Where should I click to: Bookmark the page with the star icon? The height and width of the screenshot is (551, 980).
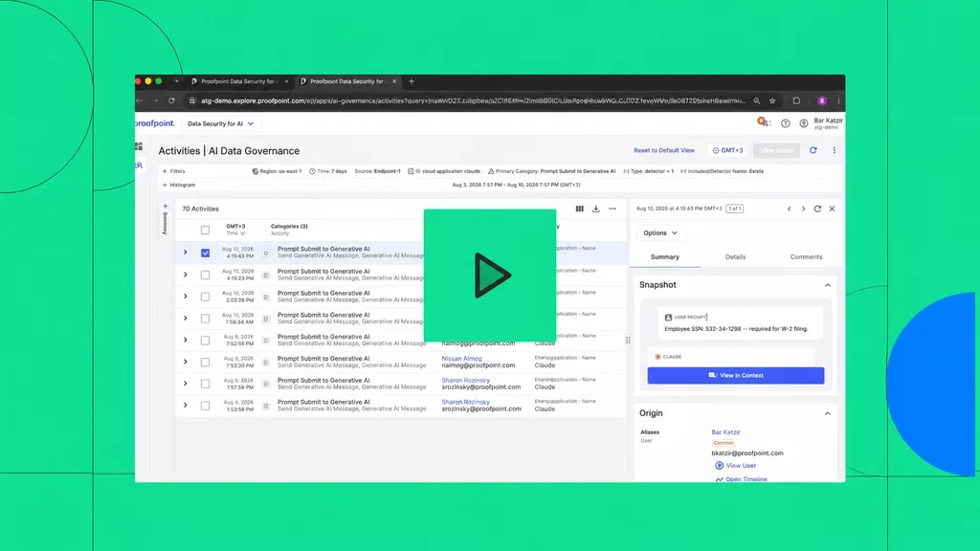coord(772,100)
